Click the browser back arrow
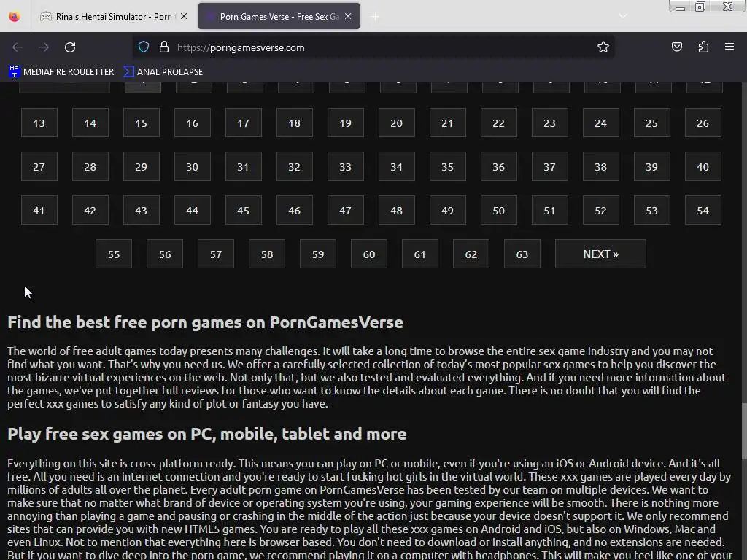 click(x=18, y=47)
